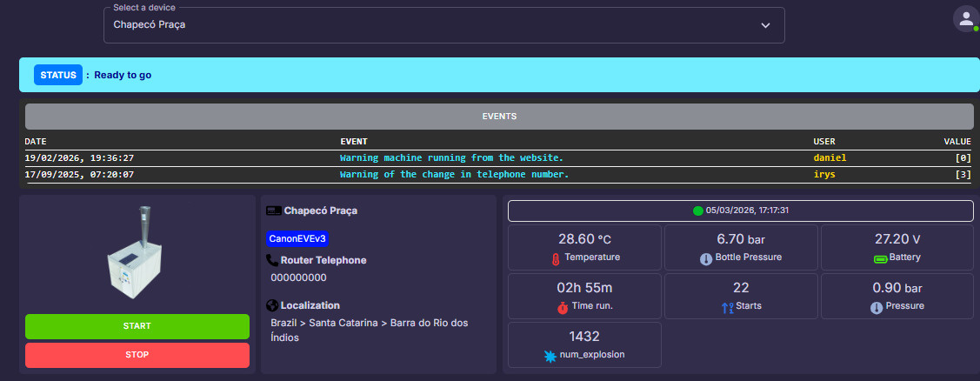Viewport: 980px width, 381px height.
Task: Collapse the EVENTS header bar
Action: (498, 117)
